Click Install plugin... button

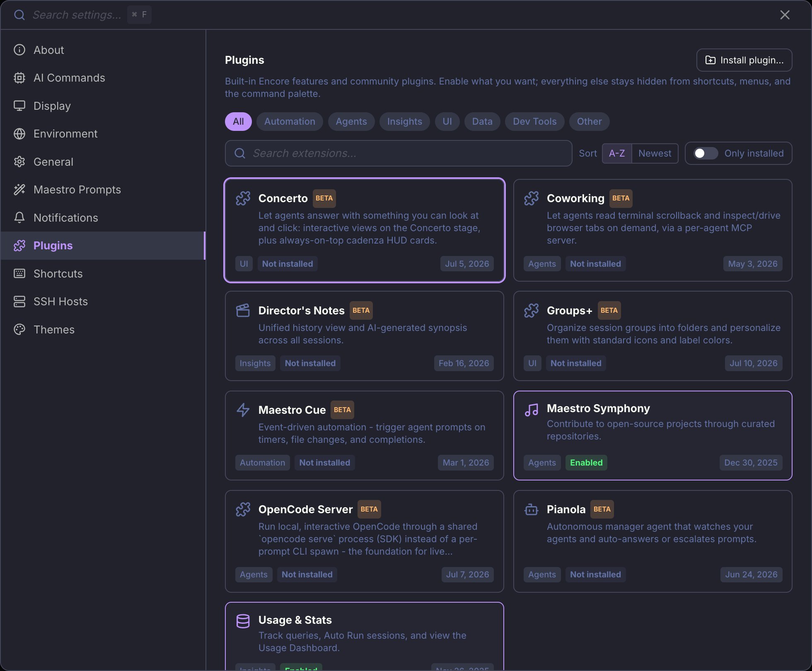coord(744,60)
